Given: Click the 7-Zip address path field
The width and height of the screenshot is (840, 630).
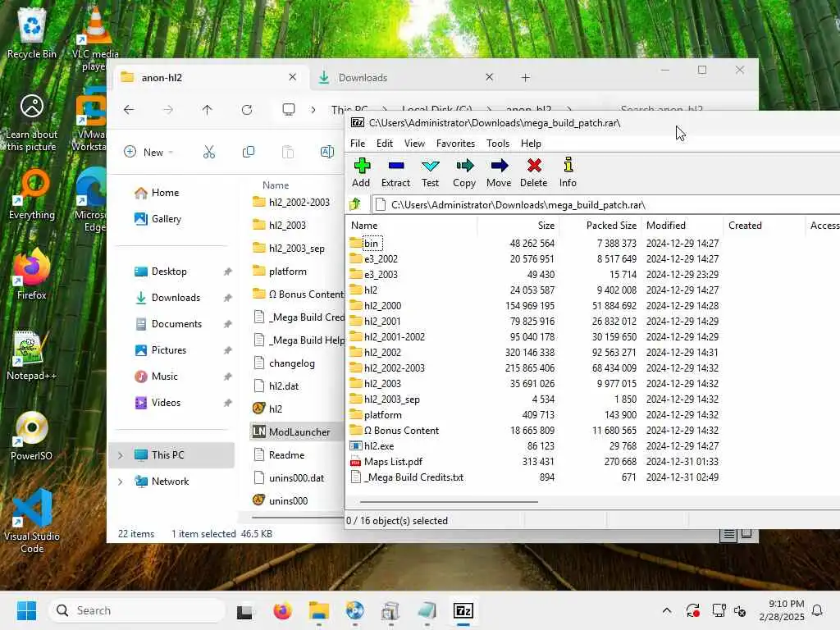Looking at the screenshot, I should 605,204.
